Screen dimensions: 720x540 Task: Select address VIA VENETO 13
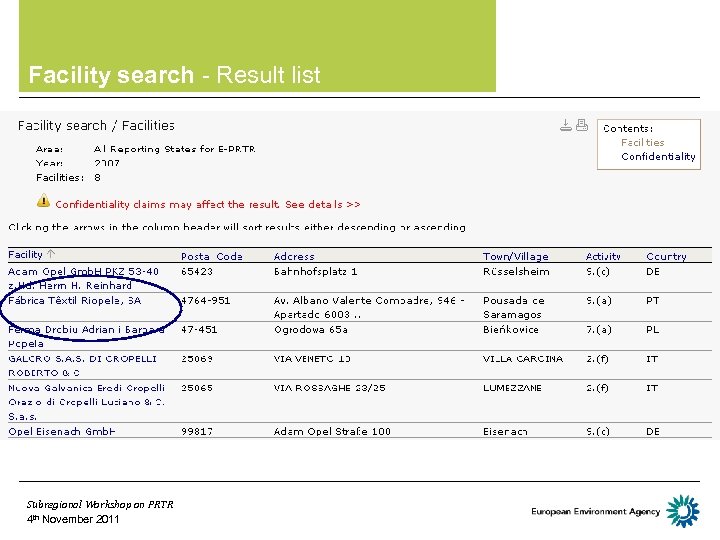(x=312, y=359)
